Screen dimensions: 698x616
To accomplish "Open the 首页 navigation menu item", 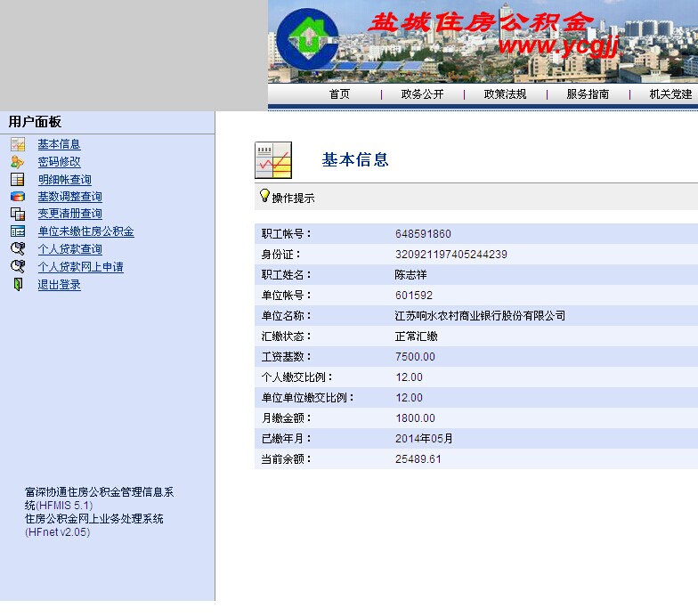I will [339, 94].
